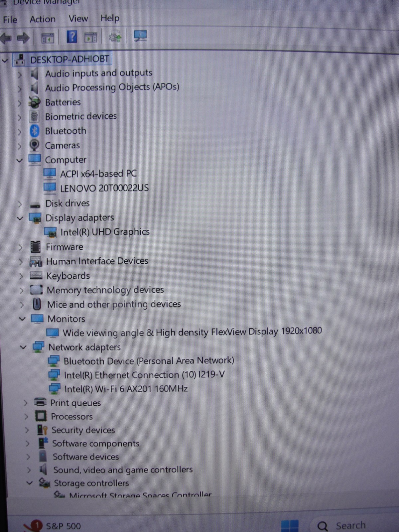This screenshot has width=399, height=532.
Task: Select Bluetooth Device (Personal Area Network)
Action: click(149, 361)
